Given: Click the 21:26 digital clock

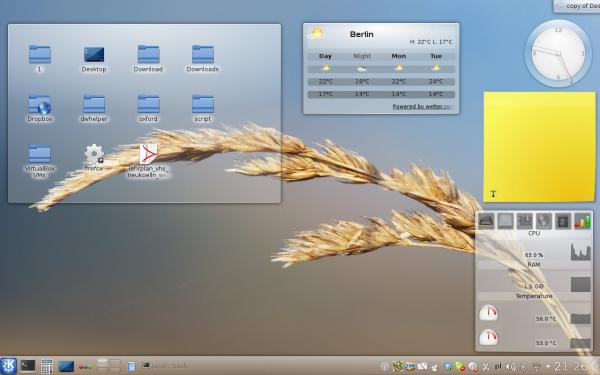Looking at the screenshot, I should (x=571, y=366).
